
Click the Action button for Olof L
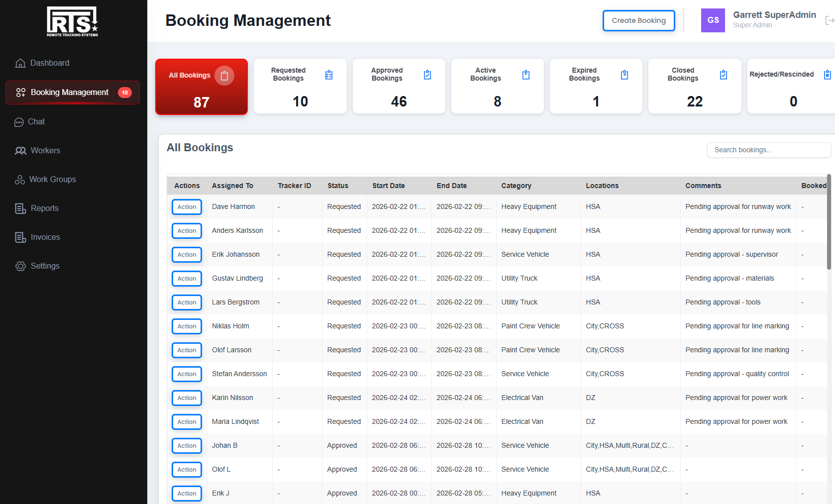(x=187, y=469)
